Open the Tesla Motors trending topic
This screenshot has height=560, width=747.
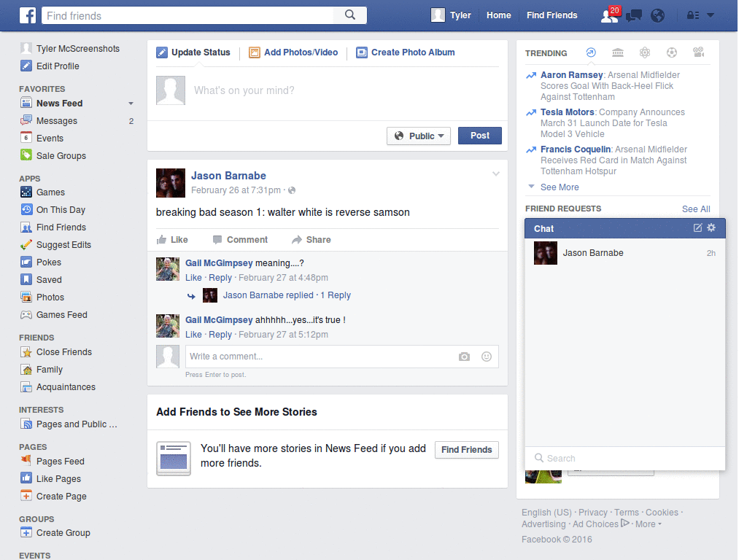(x=567, y=112)
